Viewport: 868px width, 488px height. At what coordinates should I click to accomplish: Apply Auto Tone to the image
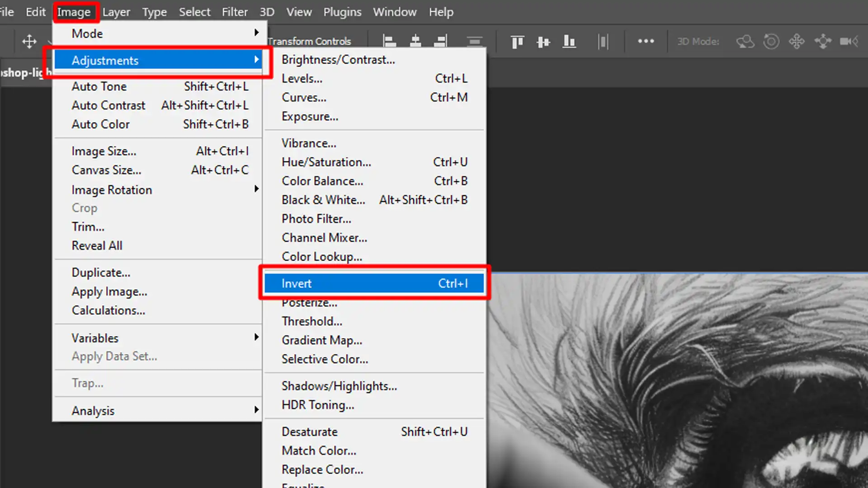(x=99, y=86)
